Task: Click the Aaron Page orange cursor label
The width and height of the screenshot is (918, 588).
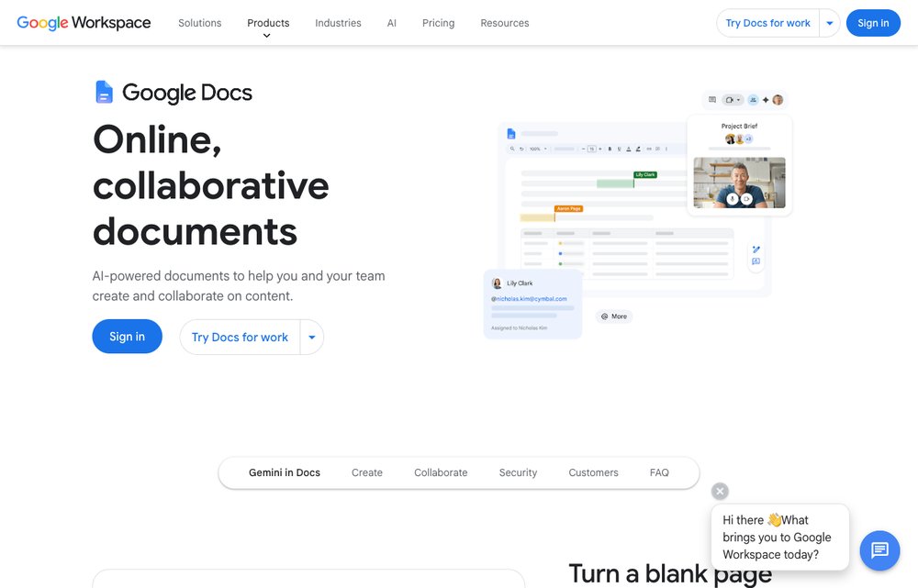Action: pyautogui.click(x=568, y=209)
